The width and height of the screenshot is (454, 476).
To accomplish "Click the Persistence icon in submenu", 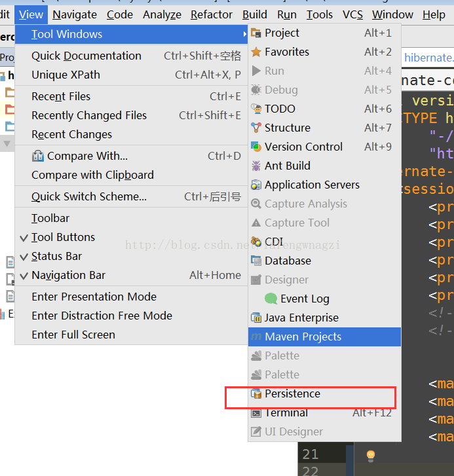I will 256,394.
